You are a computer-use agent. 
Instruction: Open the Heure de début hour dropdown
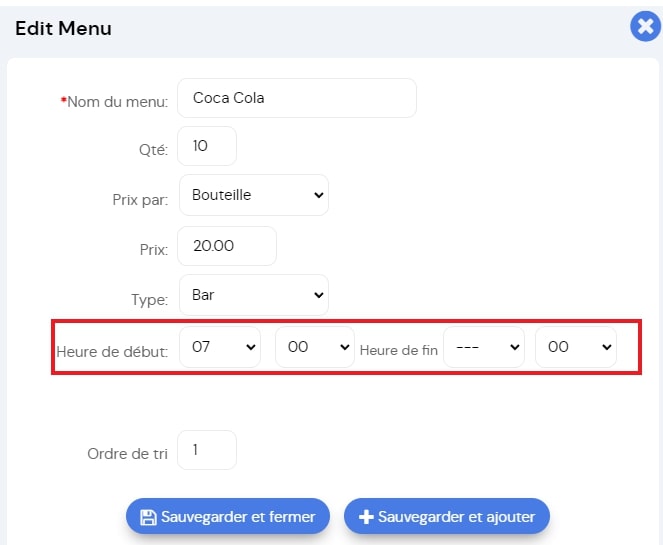coord(220,347)
